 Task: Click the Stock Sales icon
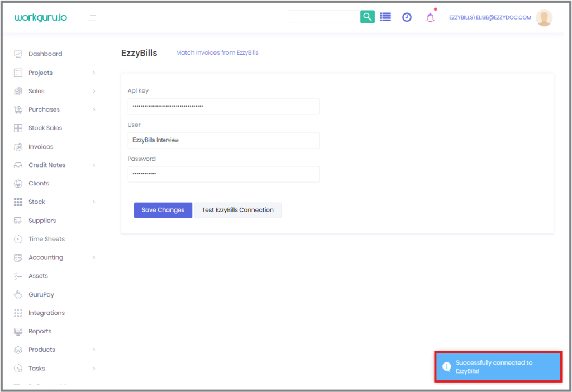coord(18,128)
